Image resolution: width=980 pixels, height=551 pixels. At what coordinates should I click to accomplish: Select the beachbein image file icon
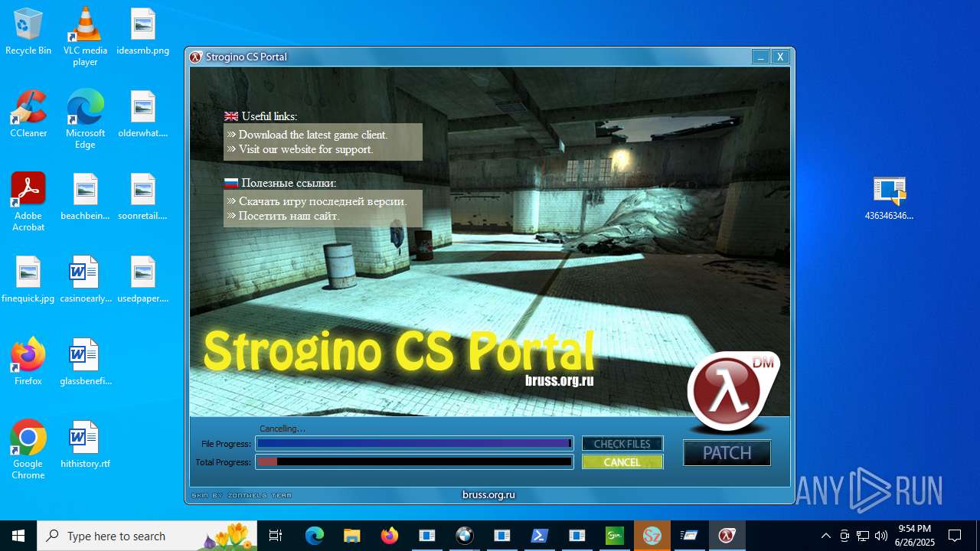85,197
